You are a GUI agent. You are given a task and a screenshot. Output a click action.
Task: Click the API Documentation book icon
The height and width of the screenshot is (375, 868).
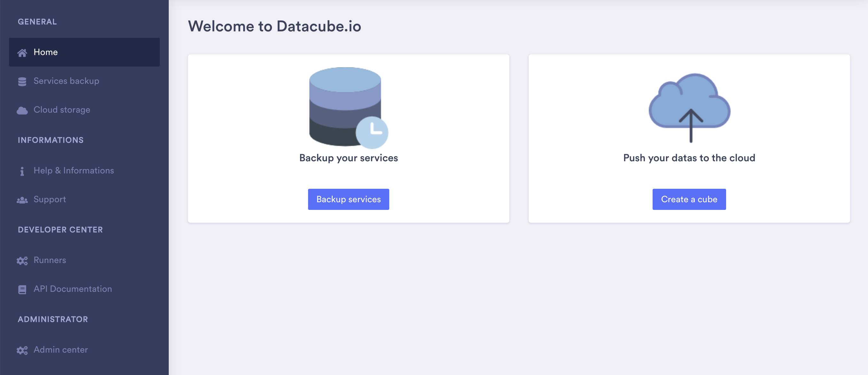(22, 289)
